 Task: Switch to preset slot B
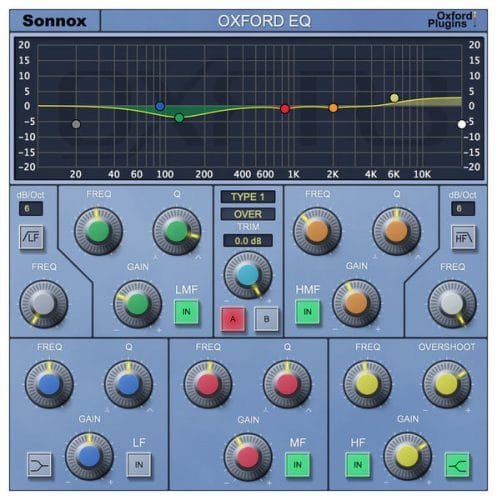pyautogui.click(x=266, y=319)
